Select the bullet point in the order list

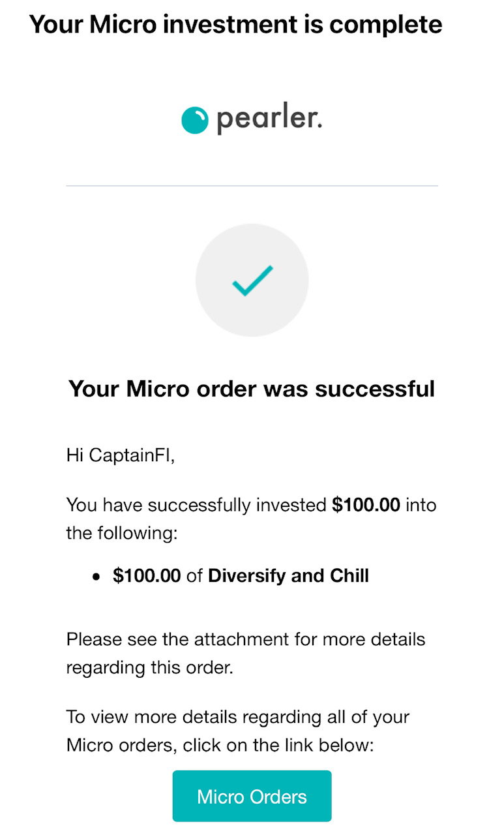point(96,576)
